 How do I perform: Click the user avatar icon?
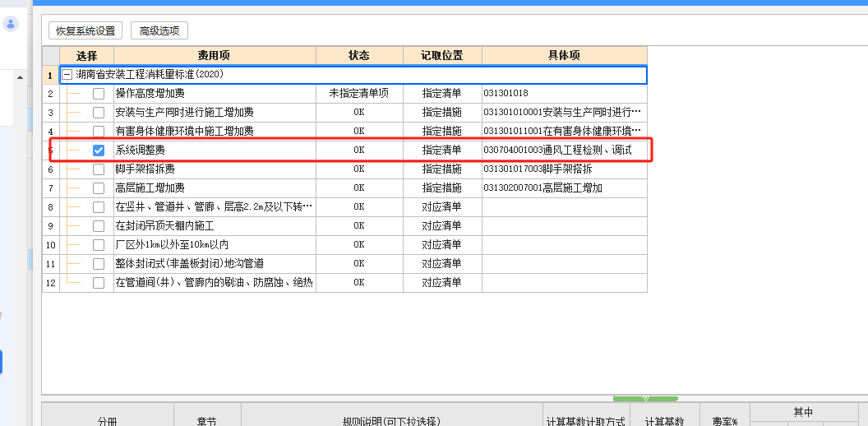11,24
